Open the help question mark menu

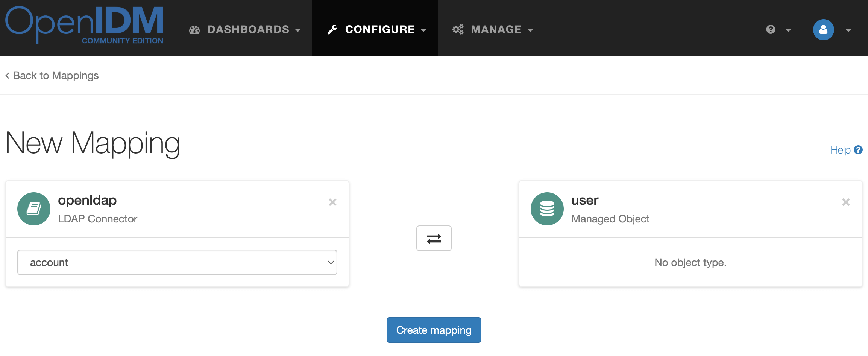pyautogui.click(x=771, y=29)
